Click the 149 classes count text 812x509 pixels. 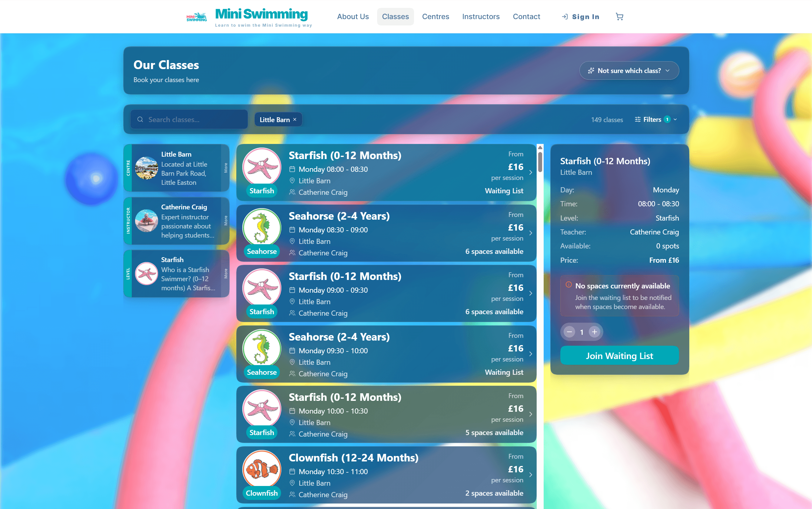click(607, 120)
